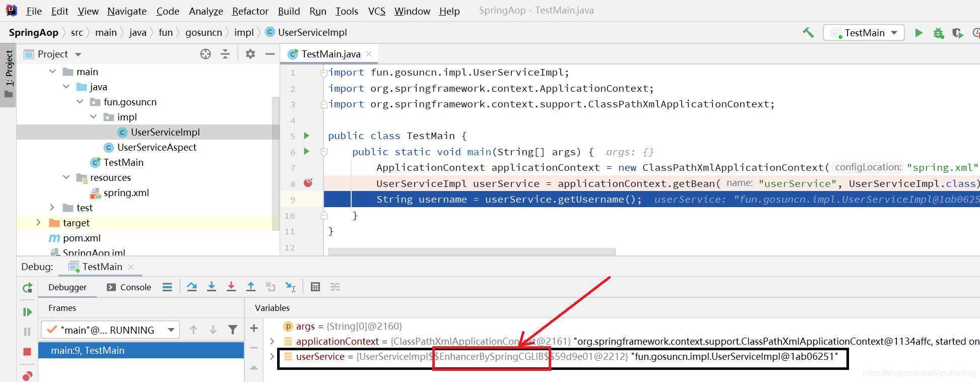Open thread dropdown "main" RUNNING
Screen dimensions: 980x382
110,330
